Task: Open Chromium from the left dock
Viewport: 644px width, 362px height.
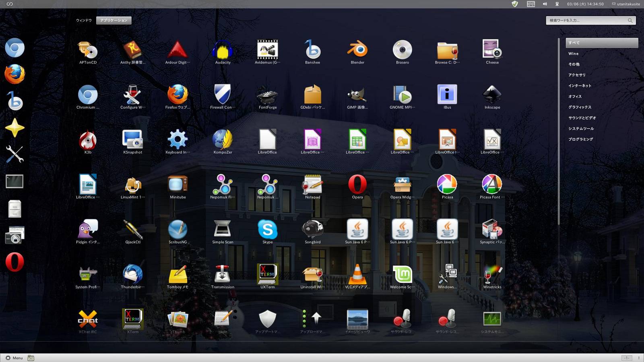Action: pyautogui.click(x=15, y=48)
